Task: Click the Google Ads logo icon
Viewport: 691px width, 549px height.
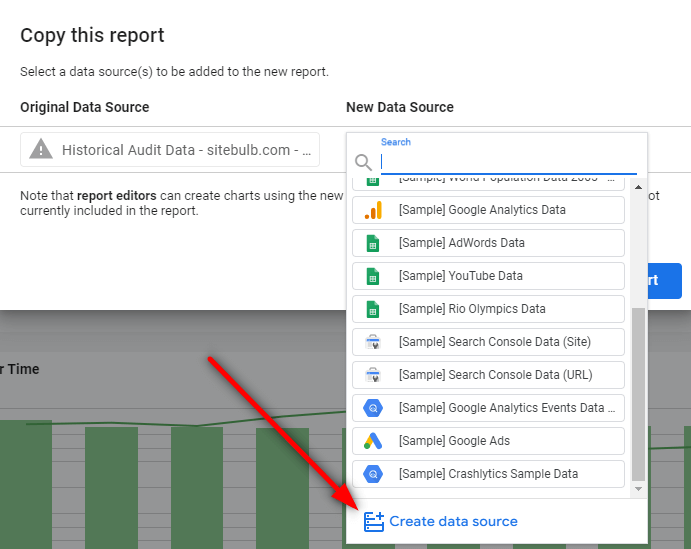Action: click(373, 441)
